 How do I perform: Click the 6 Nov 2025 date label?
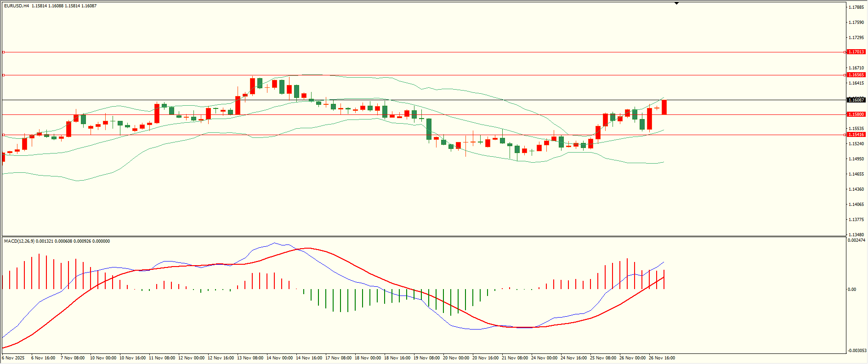click(13, 358)
